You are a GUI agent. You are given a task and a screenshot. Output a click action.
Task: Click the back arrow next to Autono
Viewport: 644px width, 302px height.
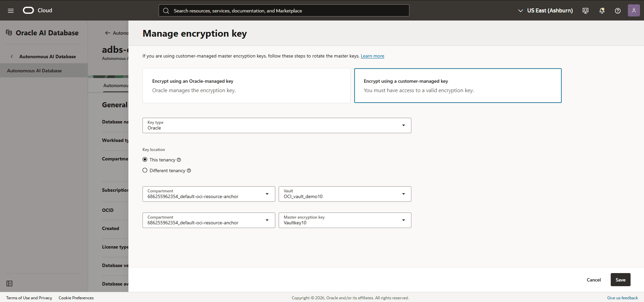(108, 33)
